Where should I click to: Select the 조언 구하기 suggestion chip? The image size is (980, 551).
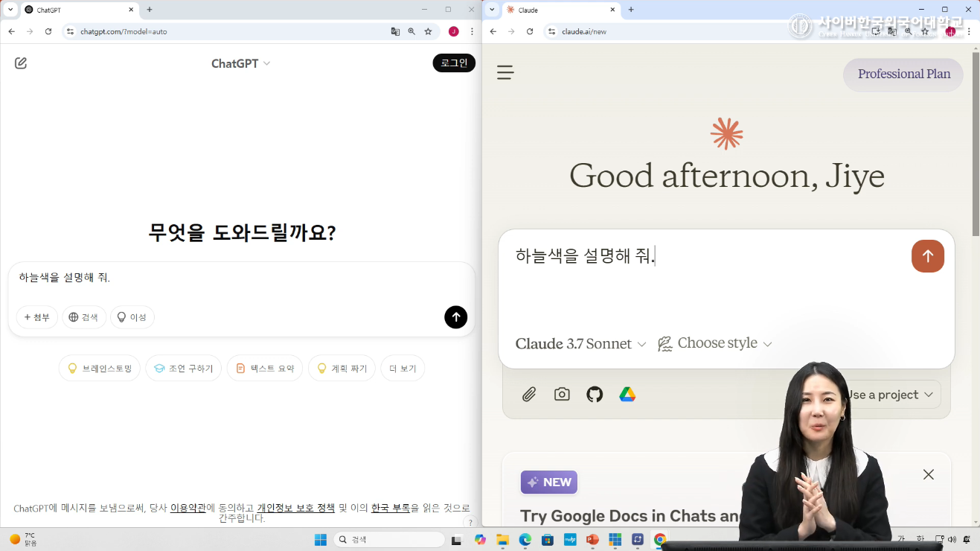coord(184,368)
